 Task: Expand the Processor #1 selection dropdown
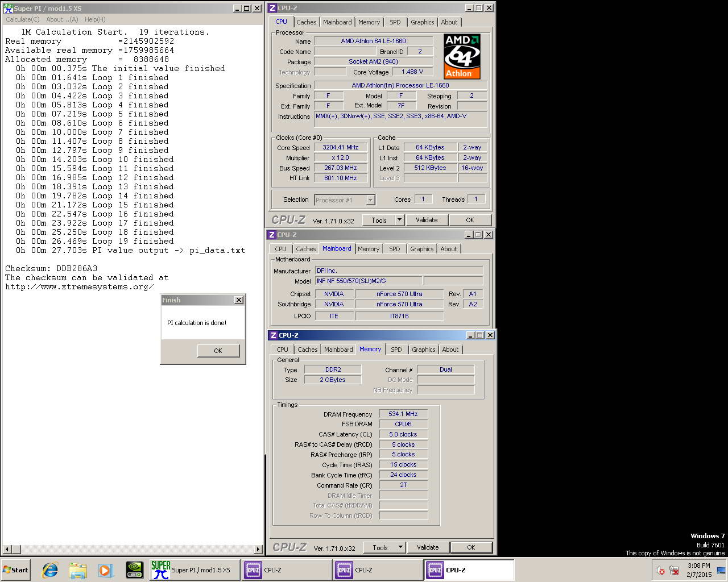(370, 200)
